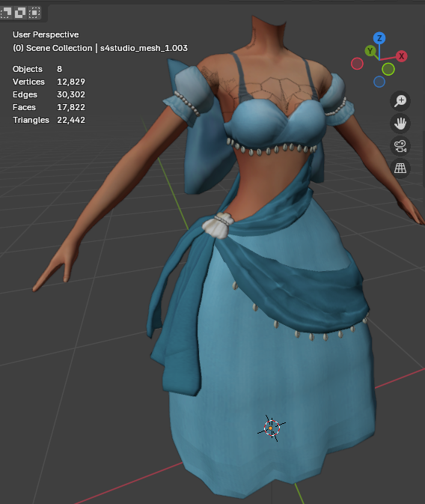This screenshot has height=504, width=425.
Task: Click the X axis gizmo handle
Action: [402, 56]
